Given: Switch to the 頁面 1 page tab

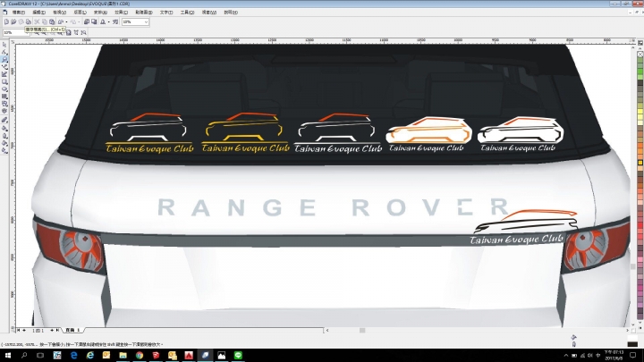Looking at the screenshot, I should (x=72, y=330).
